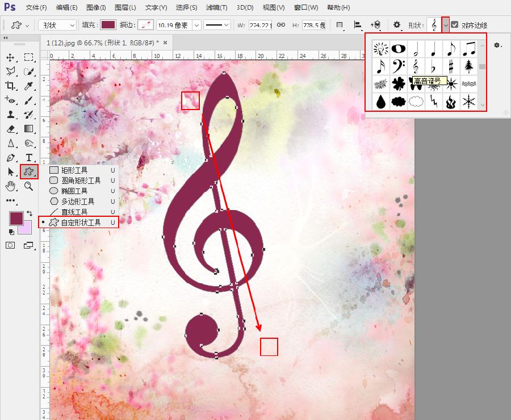The image size is (511, 420).
Task: Select the Custom Shape tool in toolbar
Action: coord(28,171)
